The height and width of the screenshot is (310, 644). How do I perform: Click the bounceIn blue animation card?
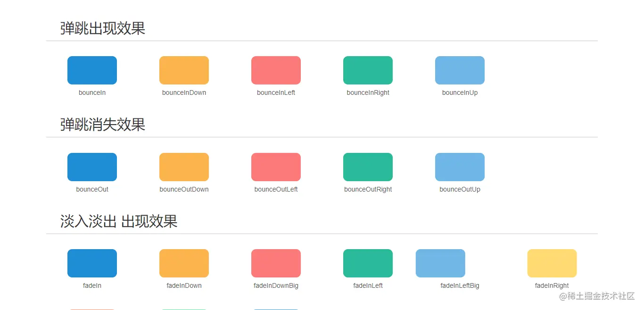tap(92, 70)
